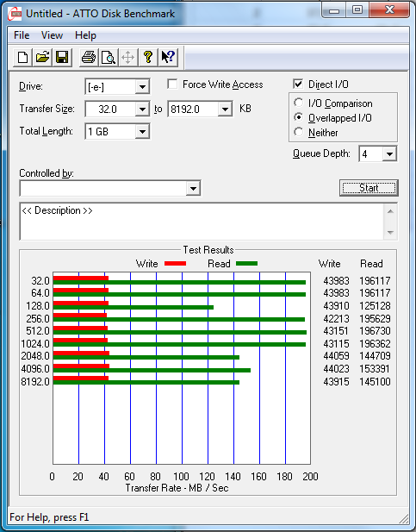Activate the context help pointer icon

pos(168,57)
